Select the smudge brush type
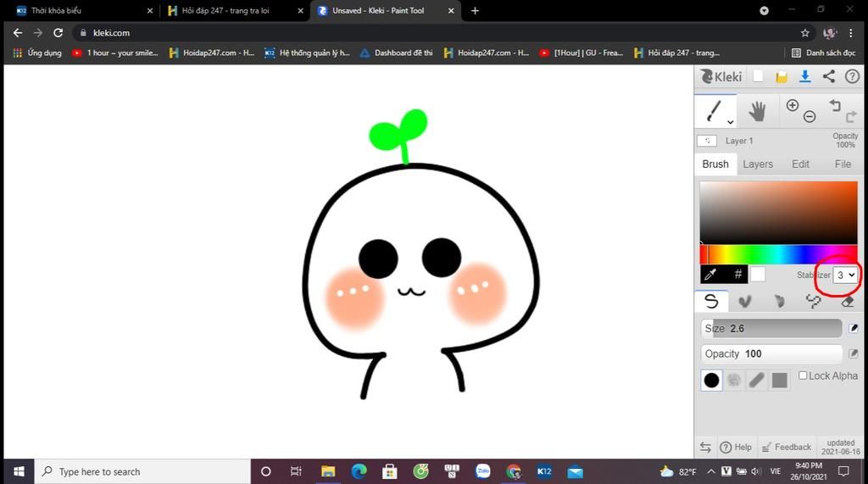 coord(779,301)
